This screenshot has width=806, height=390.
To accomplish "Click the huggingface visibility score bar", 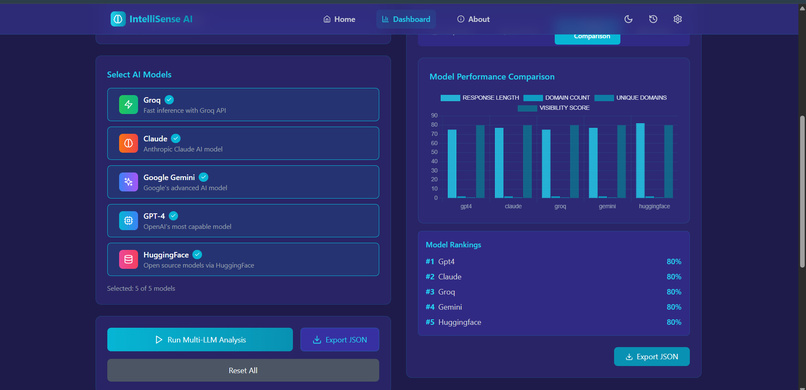I will (x=668, y=161).
